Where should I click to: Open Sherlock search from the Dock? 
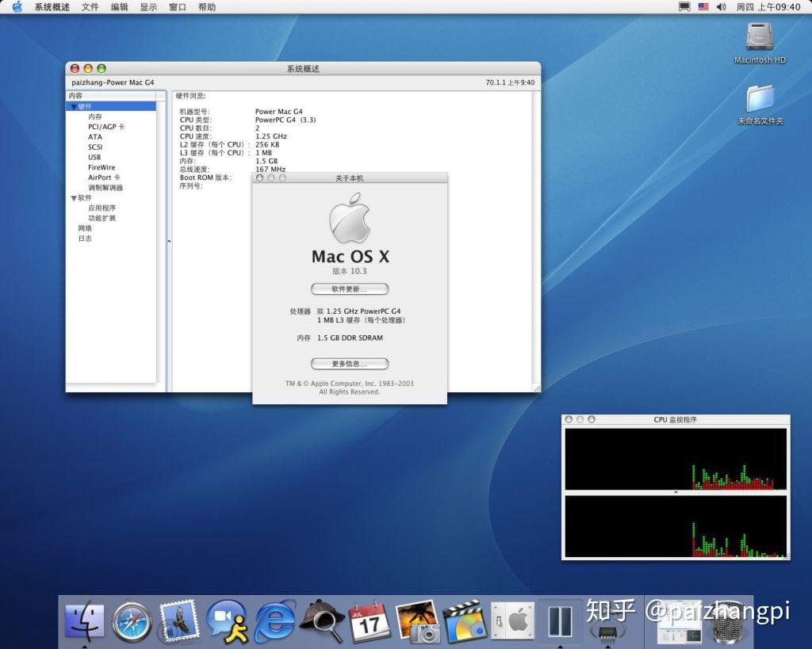point(321,622)
